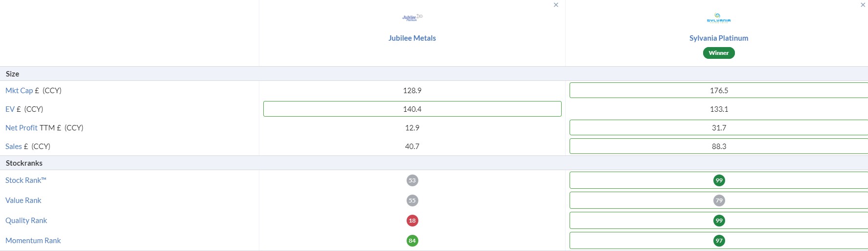Select Sylvania EV value 133.1

coord(719,109)
